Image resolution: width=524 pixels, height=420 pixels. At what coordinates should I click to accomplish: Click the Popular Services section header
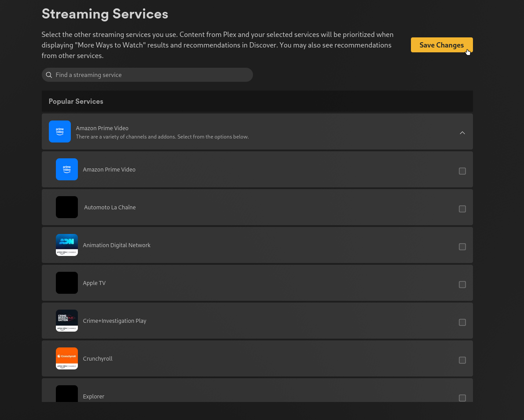coord(76,101)
